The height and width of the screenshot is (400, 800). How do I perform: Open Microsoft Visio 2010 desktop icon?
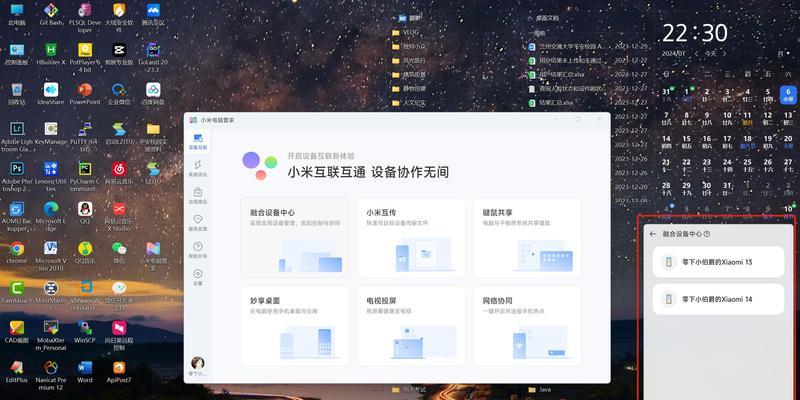[x=51, y=256]
